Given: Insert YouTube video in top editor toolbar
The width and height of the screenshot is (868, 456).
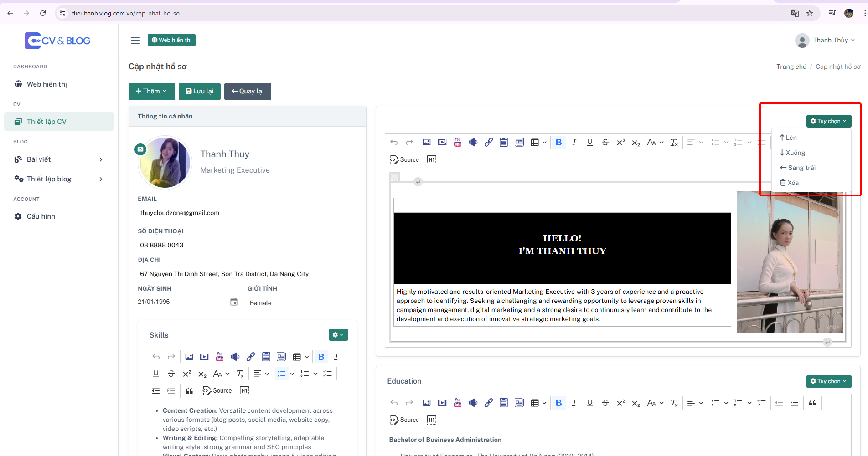Looking at the screenshot, I should (458, 143).
